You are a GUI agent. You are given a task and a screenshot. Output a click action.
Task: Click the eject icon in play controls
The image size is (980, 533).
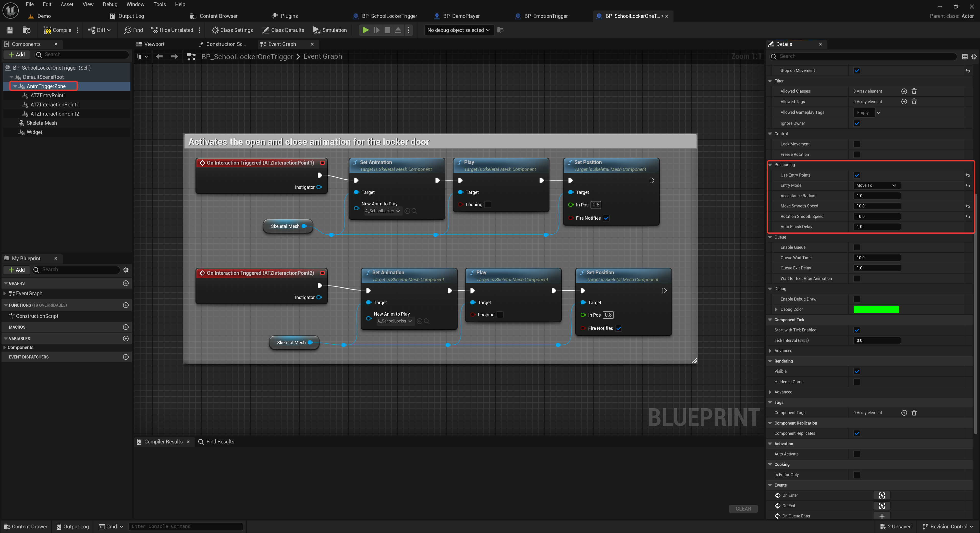tap(398, 30)
